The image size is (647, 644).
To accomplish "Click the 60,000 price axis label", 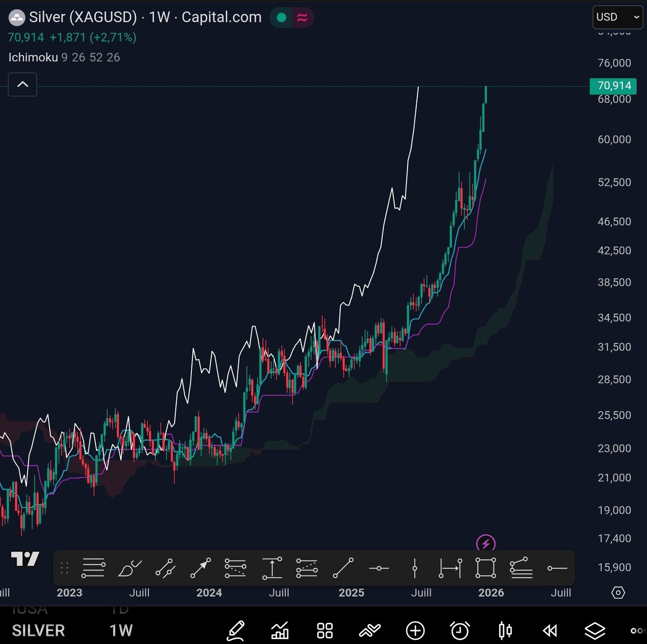I will coord(614,139).
